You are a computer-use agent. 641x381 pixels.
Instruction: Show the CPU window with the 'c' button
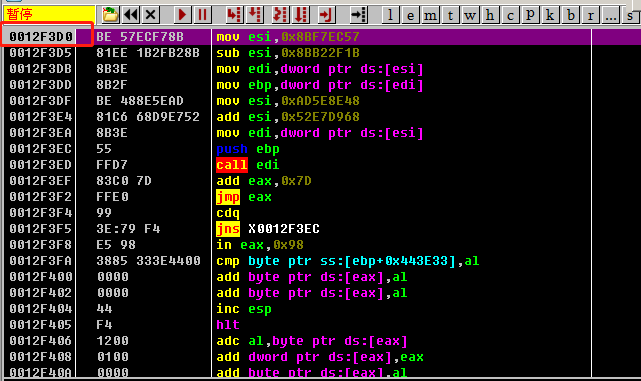[510, 15]
